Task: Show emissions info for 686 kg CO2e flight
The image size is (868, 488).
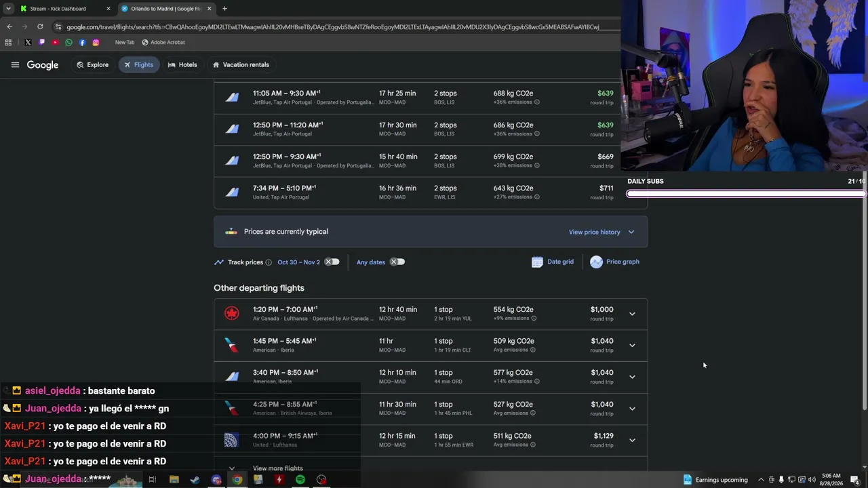Action: coord(536,134)
